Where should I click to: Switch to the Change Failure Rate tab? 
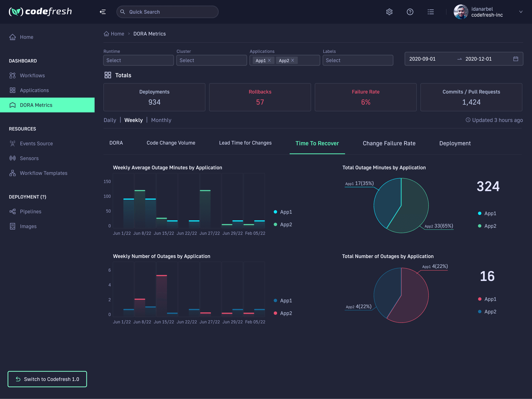click(389, 143)
